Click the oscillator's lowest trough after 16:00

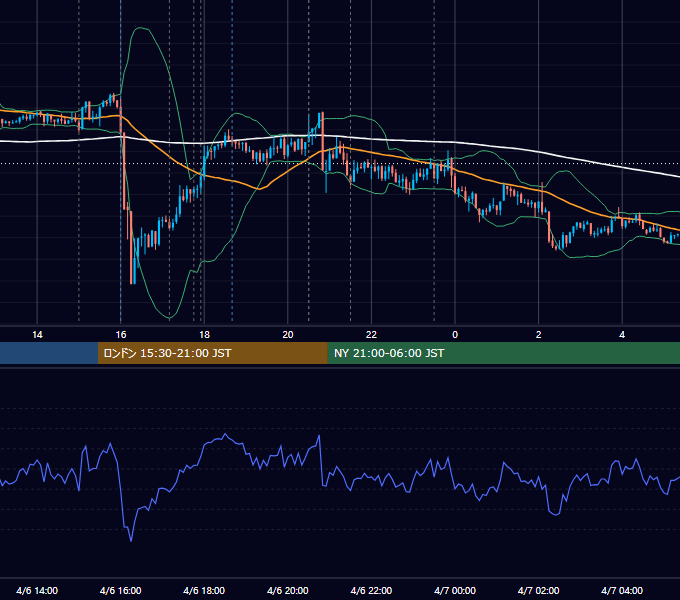[x=131, y=540]
